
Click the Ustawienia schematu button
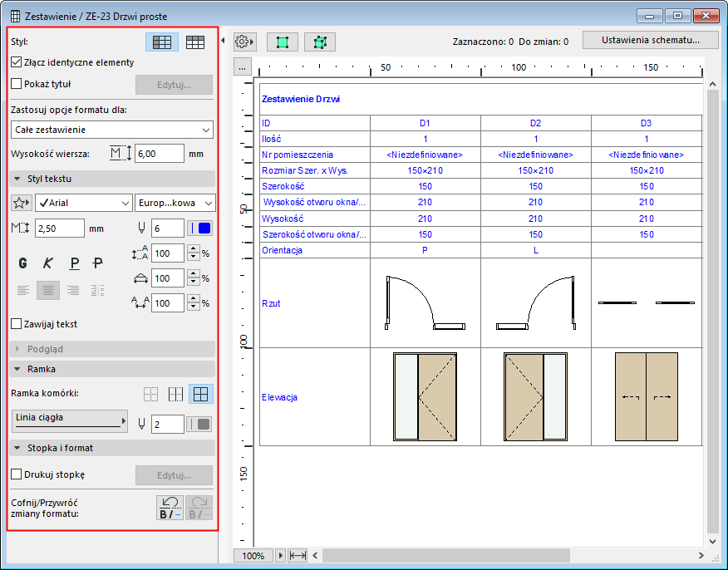(x=649, y=40)
